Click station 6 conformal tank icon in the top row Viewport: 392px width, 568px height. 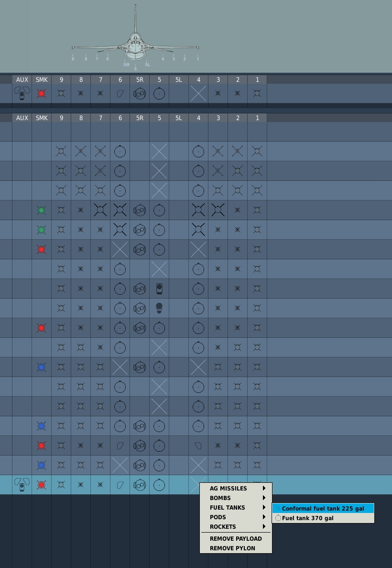120,93
